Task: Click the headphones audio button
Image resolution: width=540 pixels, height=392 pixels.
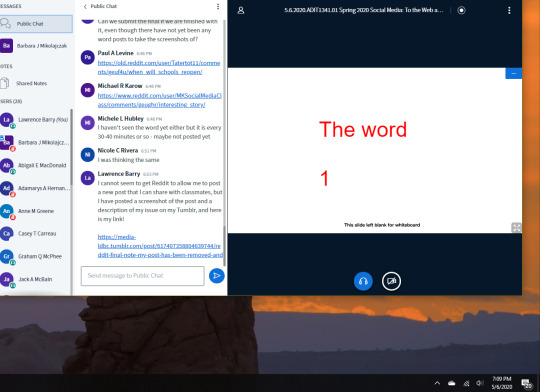Action: (x=363, y=281)
